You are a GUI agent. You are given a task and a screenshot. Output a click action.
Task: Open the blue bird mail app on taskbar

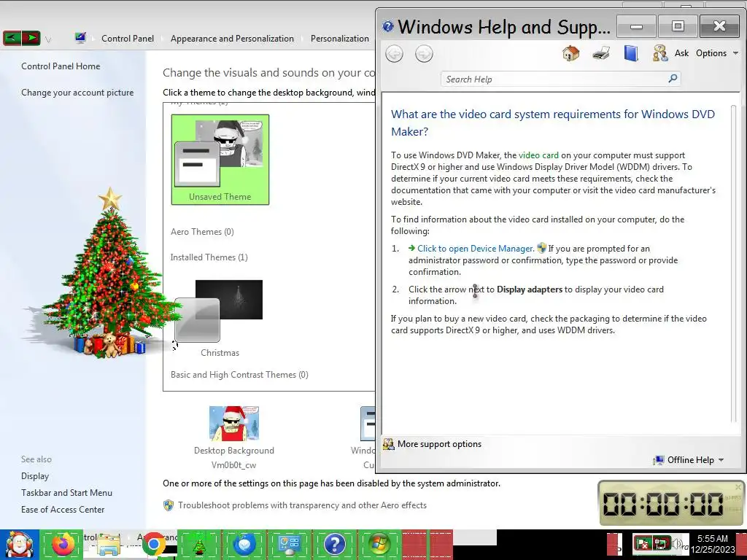[x=244, y=545]
